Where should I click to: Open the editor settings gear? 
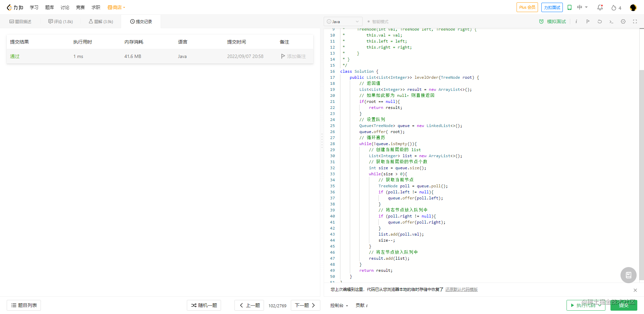[623, 21]
